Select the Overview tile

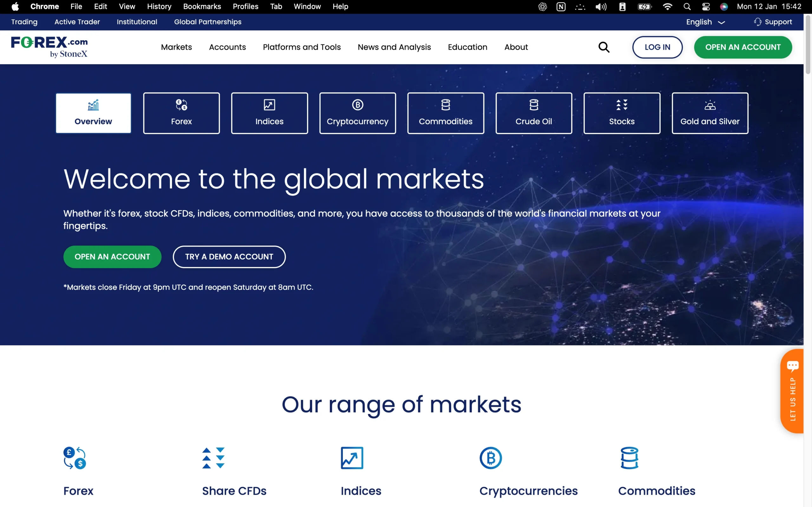tap(93, 113)
